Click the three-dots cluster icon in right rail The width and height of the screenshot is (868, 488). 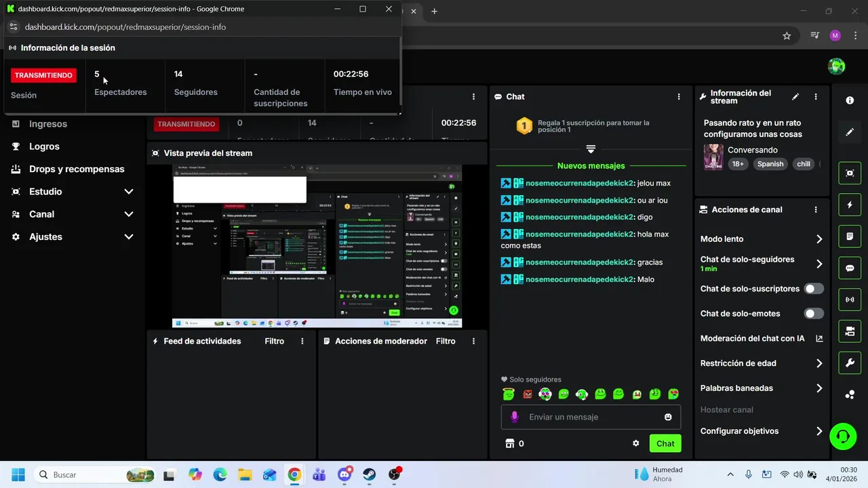[850, 394]
